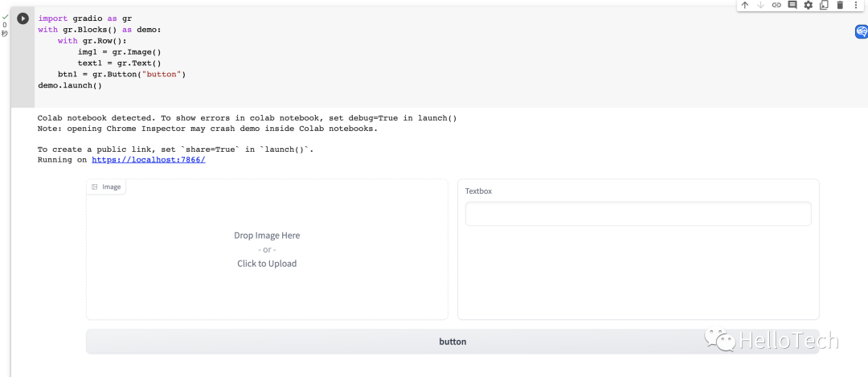Place cursor on the demo.launch() line
The height and width of the screenshot is (377, 868).
click(70, 85)
